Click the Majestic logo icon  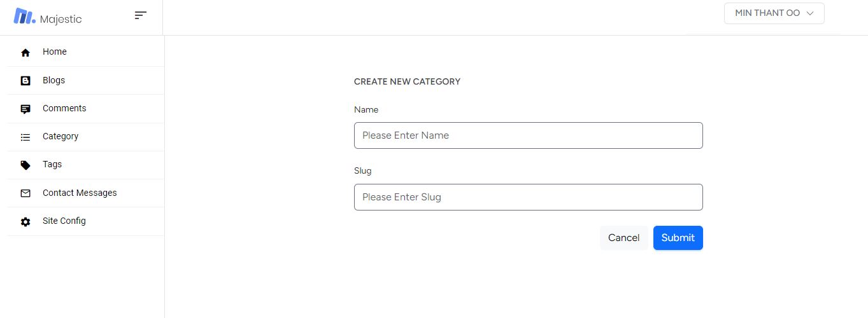pos(24,17)
